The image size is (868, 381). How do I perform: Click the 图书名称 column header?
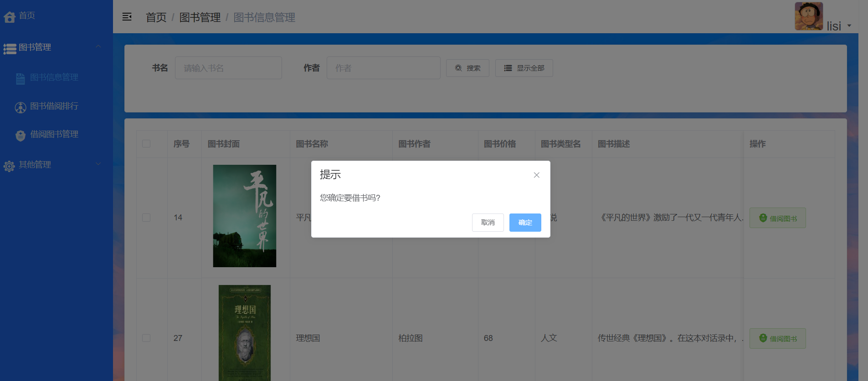pyautogui.click(x=312, y=144)
